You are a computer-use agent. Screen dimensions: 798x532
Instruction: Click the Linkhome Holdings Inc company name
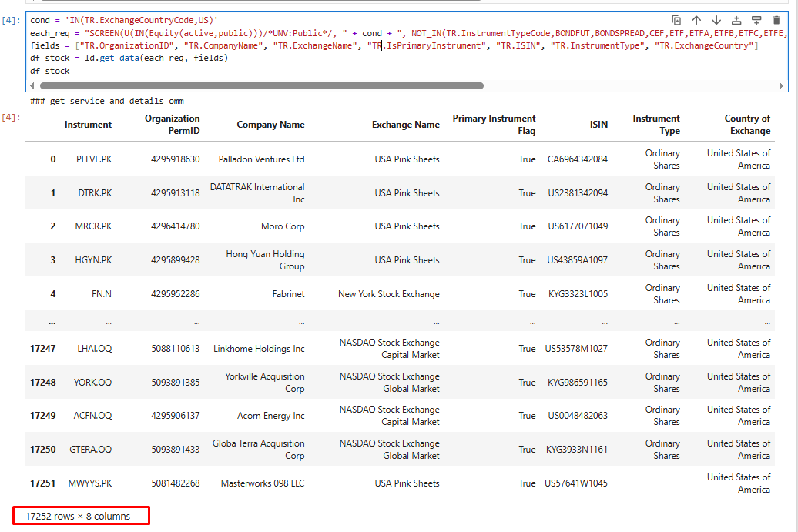pyautogui.click(x=259, y=349)
